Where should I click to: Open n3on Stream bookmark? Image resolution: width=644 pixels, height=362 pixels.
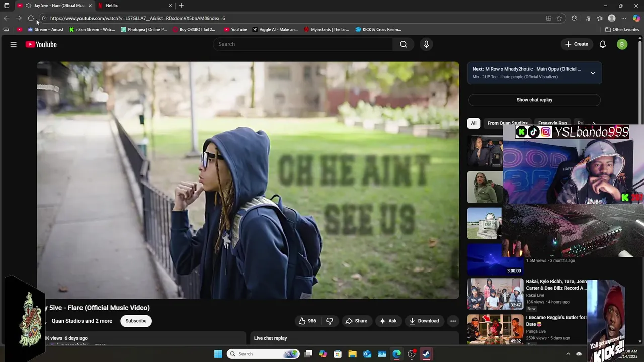coord(92,30)
